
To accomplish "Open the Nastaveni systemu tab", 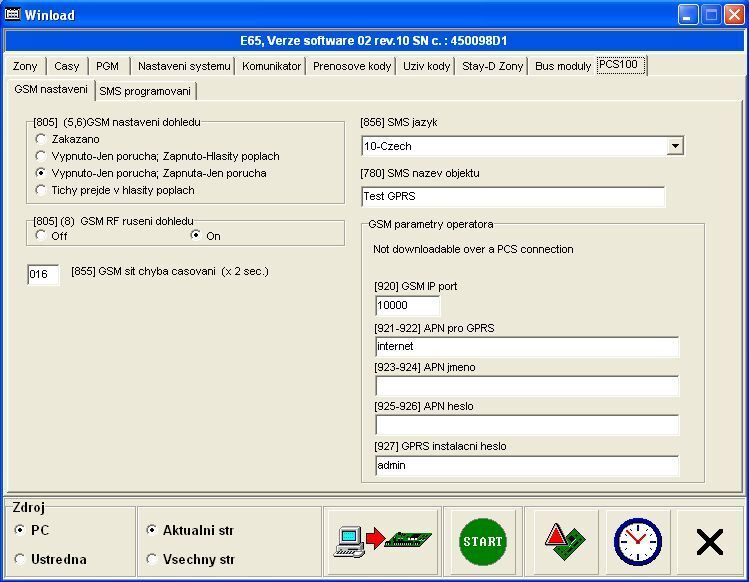I will [184, 67].
